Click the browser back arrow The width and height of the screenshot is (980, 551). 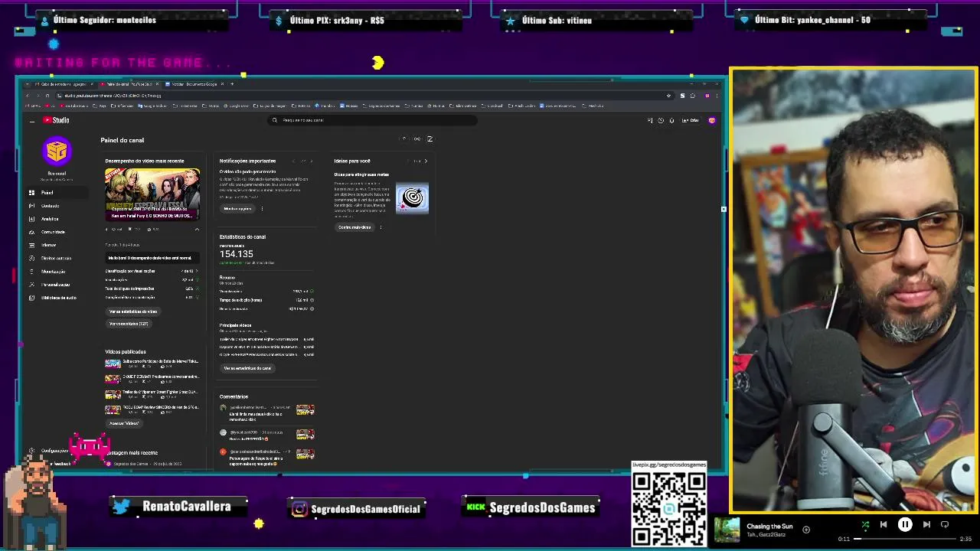point(28,96)
